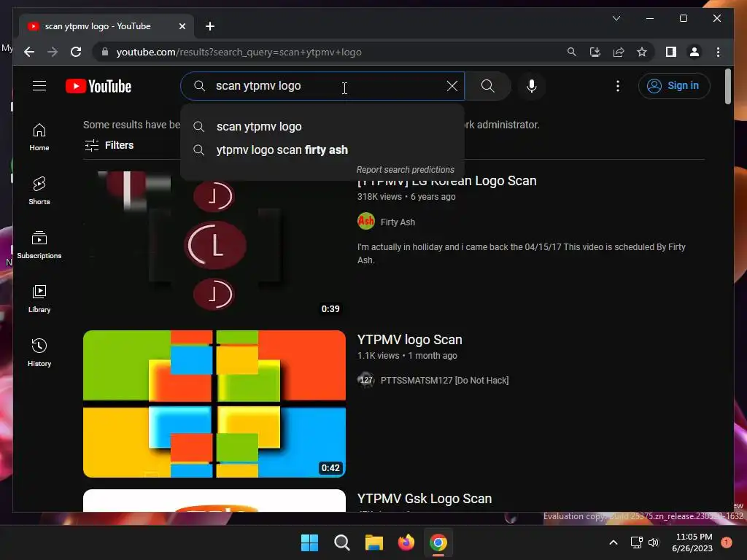Open PTTSSMATSM127 channel avatar

[x=366, y=380]
